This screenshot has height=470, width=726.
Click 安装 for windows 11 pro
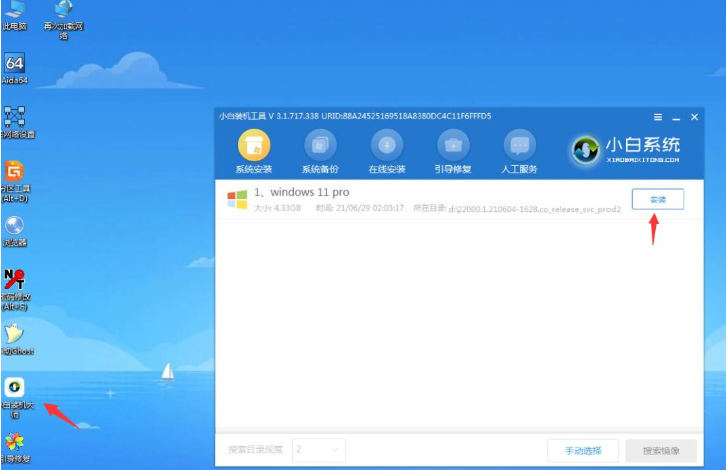(x=657, y=200)
